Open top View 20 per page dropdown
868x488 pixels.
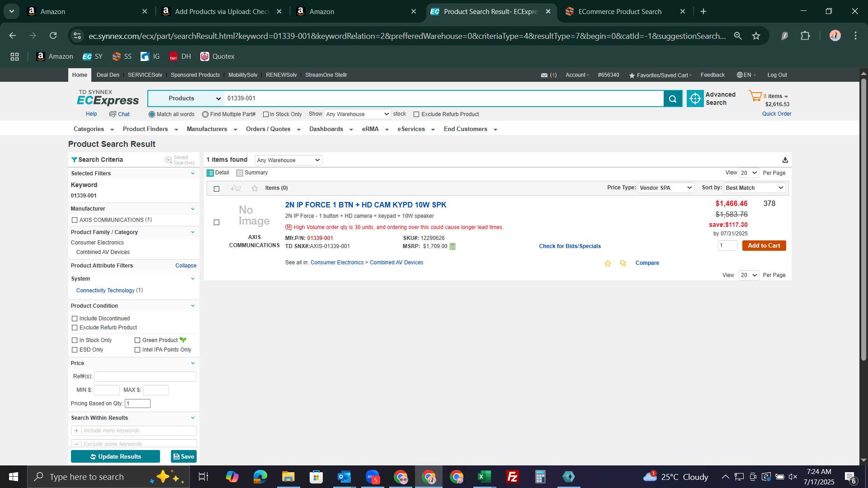click(749, 173)
